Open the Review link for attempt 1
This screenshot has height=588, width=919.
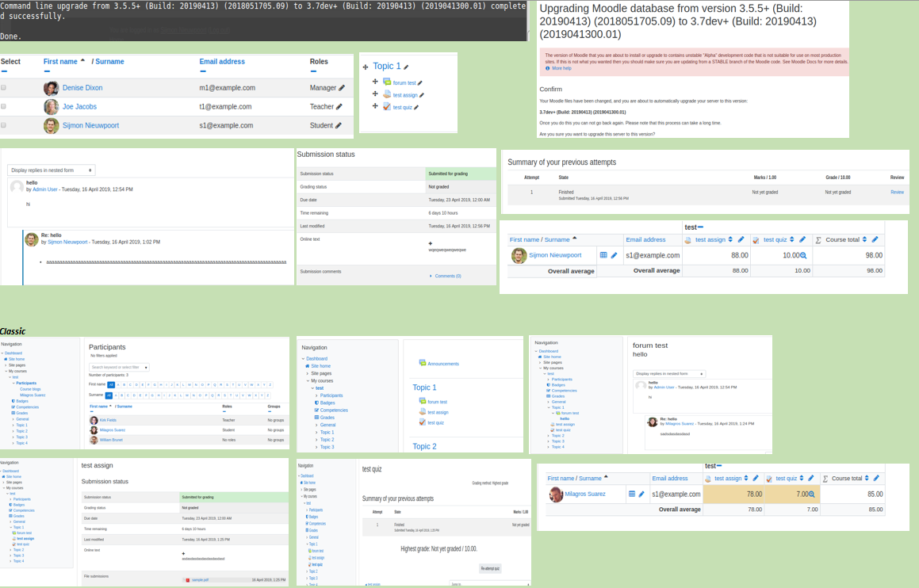click(x=898, y=192)
